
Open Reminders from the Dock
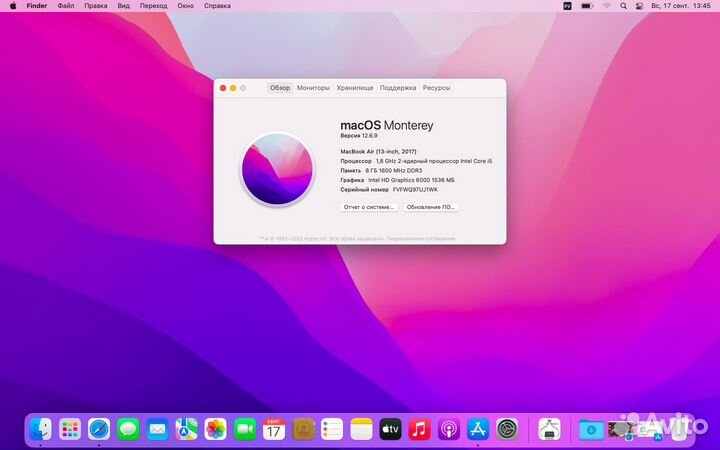[332, 429]
